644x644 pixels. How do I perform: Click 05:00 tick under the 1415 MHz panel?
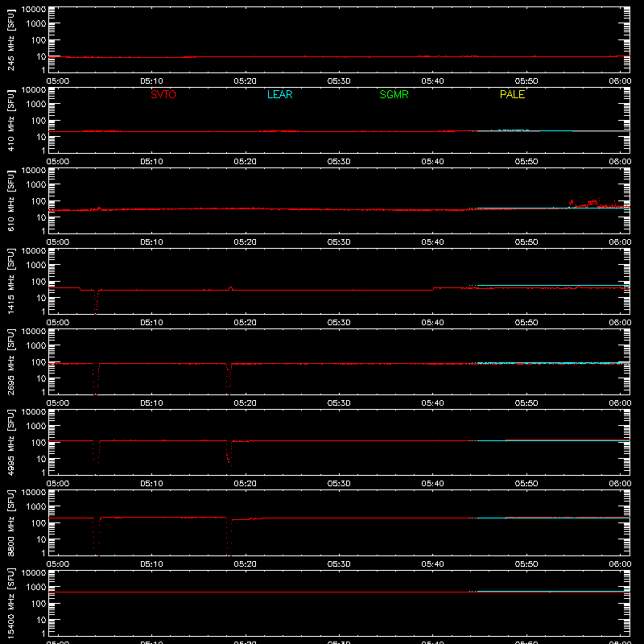pos(58,323)
